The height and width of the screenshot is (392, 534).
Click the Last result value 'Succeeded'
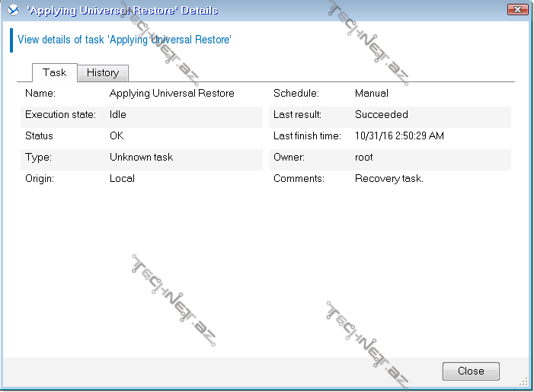coord(382,115)
